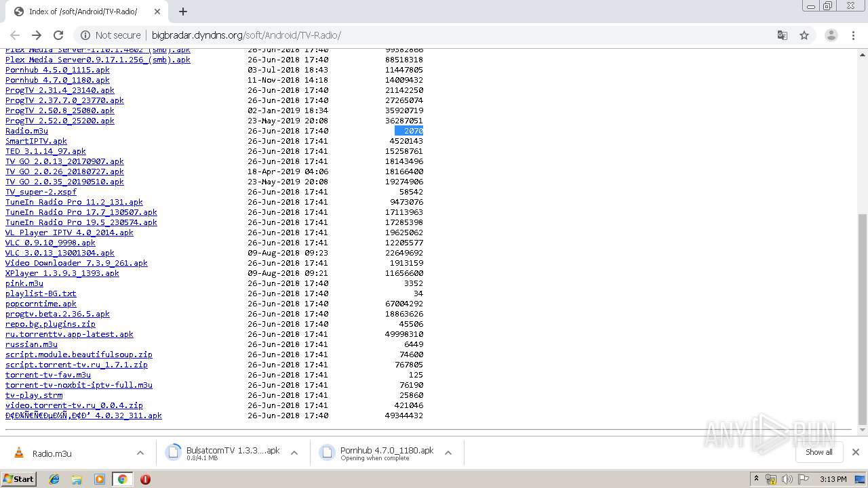Image resolution: width=868 pixels, height=488 pixels.
Task: Click Show all downloads button
Action: [818, 452]
